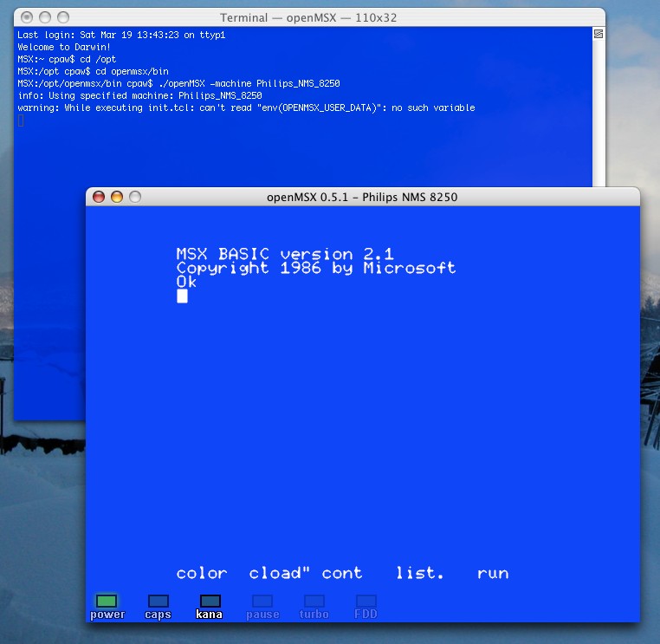Click the 'color' function key label
Screen dimensions: 660x644
click(202, 573)
